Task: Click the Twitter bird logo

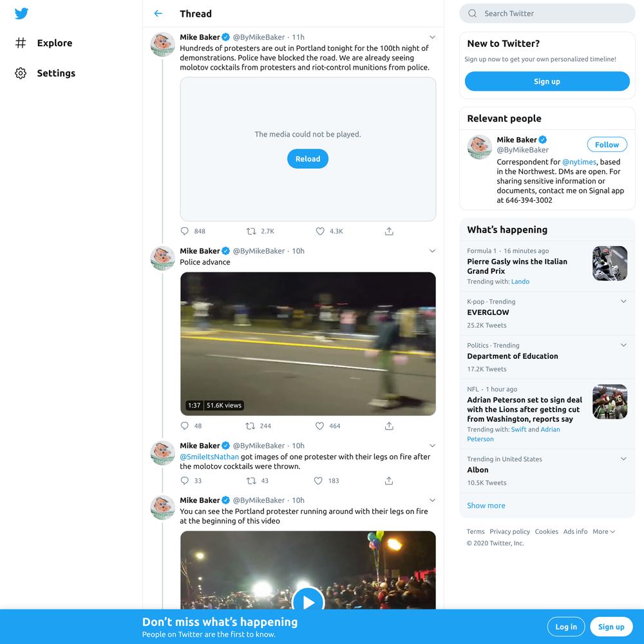Action: click(21, 14)
